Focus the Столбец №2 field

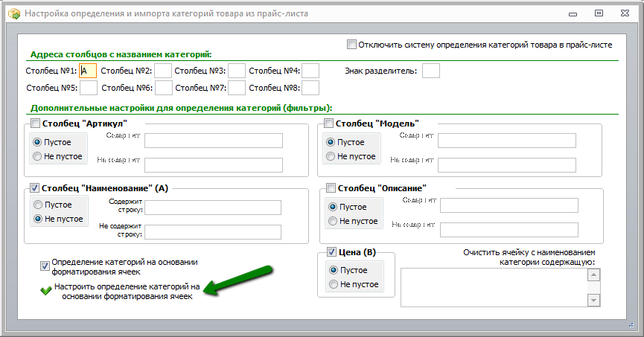click(162, 71)
